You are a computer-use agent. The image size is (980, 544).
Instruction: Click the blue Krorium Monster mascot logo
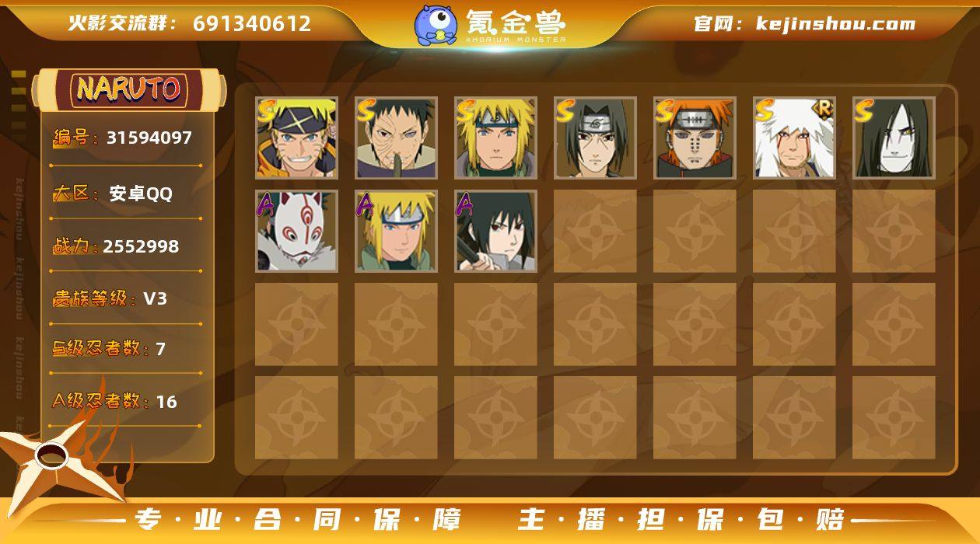(x=435, y=25)
